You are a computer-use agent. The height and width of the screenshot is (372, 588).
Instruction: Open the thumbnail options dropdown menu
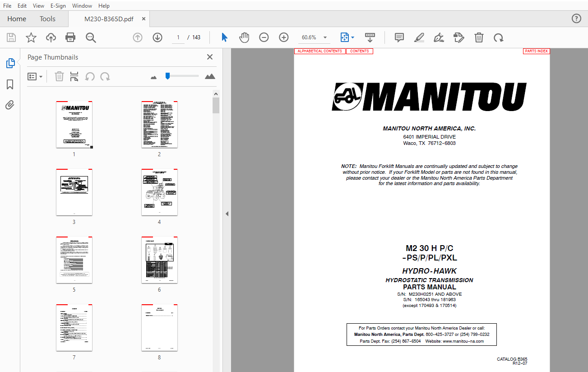tap(35, 76)
